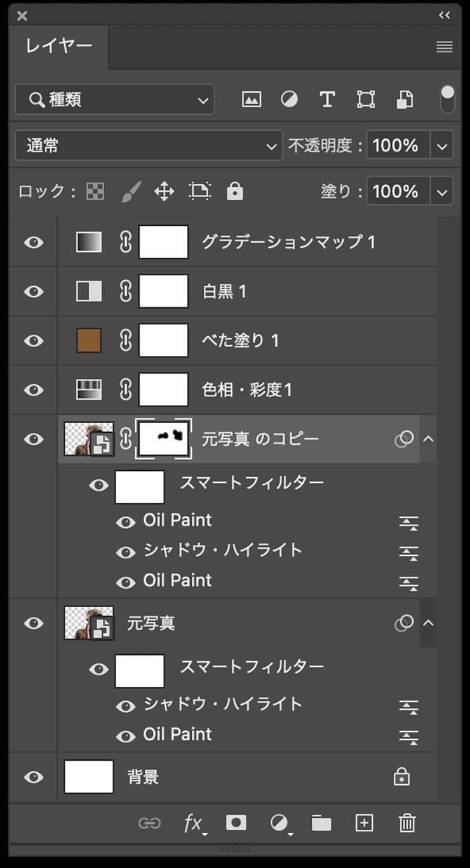Click the lock position move icon
470x868 pixels.
pos(164,192)
